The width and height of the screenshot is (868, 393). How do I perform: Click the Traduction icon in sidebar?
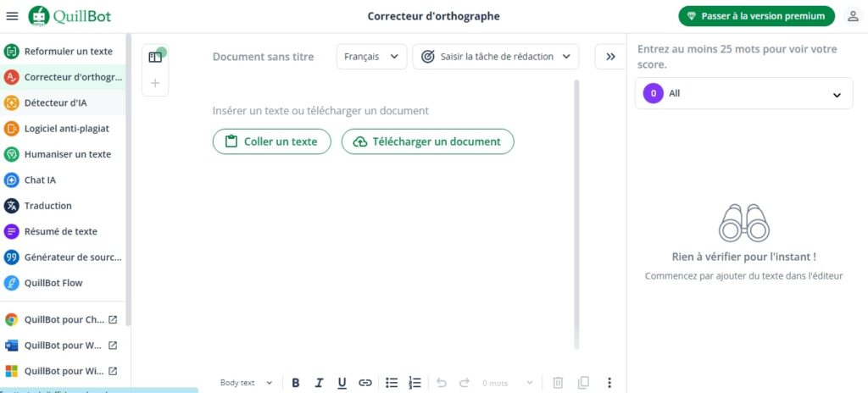(x=12, y=206)
